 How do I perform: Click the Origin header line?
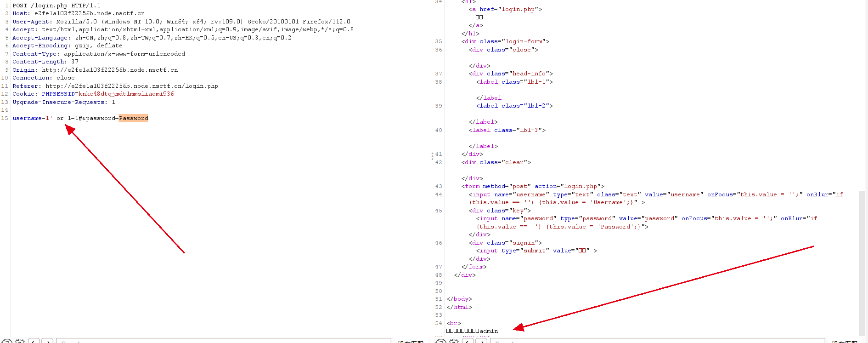tap(95, 70)
